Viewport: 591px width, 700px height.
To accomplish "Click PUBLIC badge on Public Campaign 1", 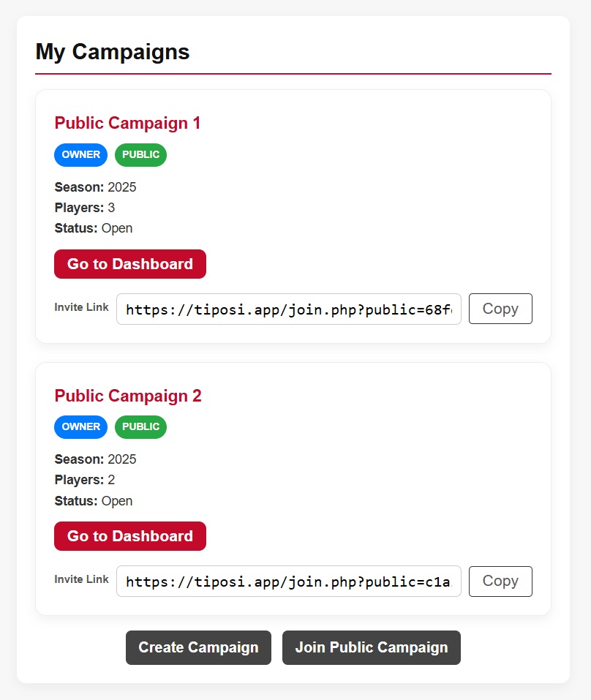I will tap(140, 154).
